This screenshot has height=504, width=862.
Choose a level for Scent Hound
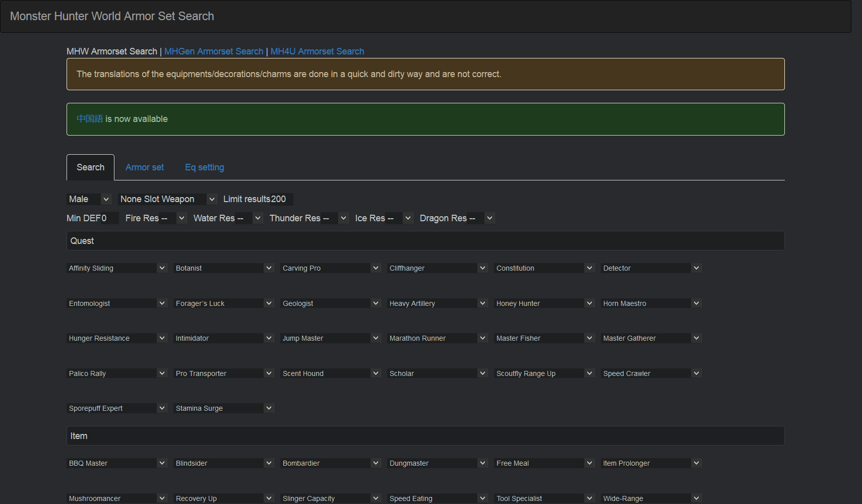pos(331,373)
